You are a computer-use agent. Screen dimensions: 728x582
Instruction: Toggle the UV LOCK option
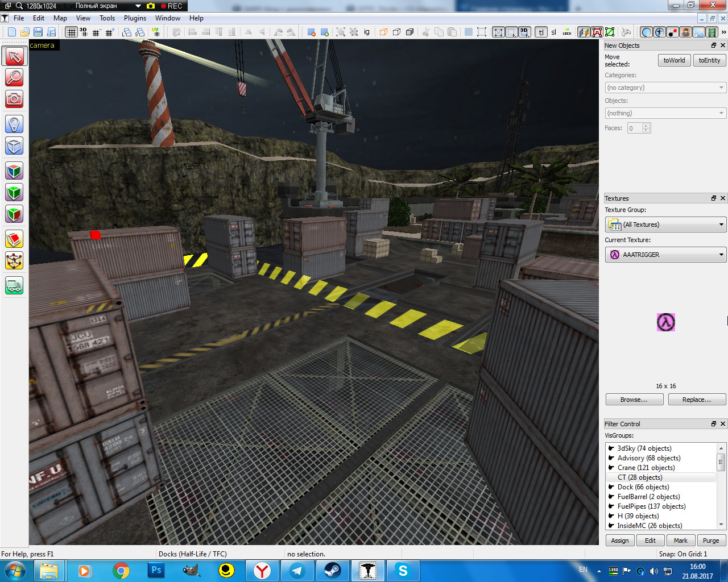coord(567,32)
